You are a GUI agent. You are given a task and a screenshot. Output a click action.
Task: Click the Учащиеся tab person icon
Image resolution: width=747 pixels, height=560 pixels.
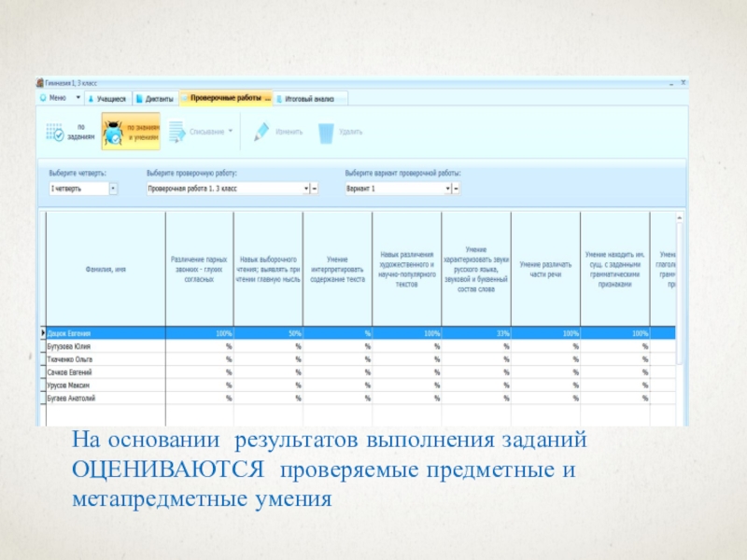coord(91,99)
